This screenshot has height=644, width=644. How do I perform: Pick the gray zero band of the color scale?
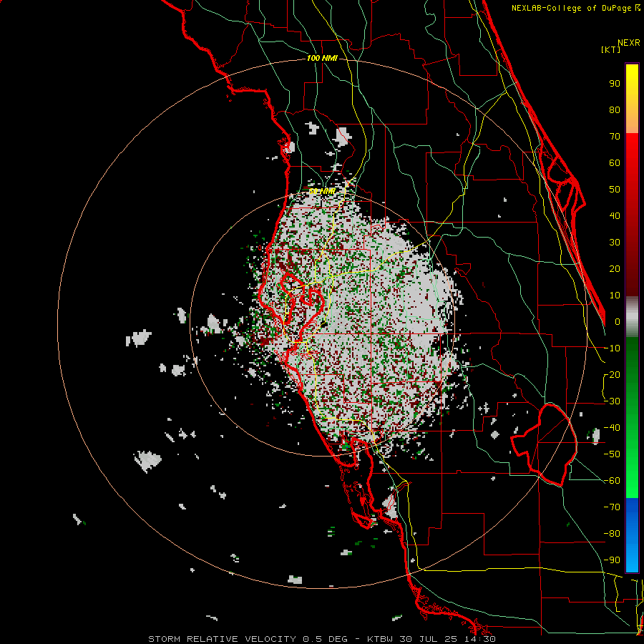click(632, 317)
